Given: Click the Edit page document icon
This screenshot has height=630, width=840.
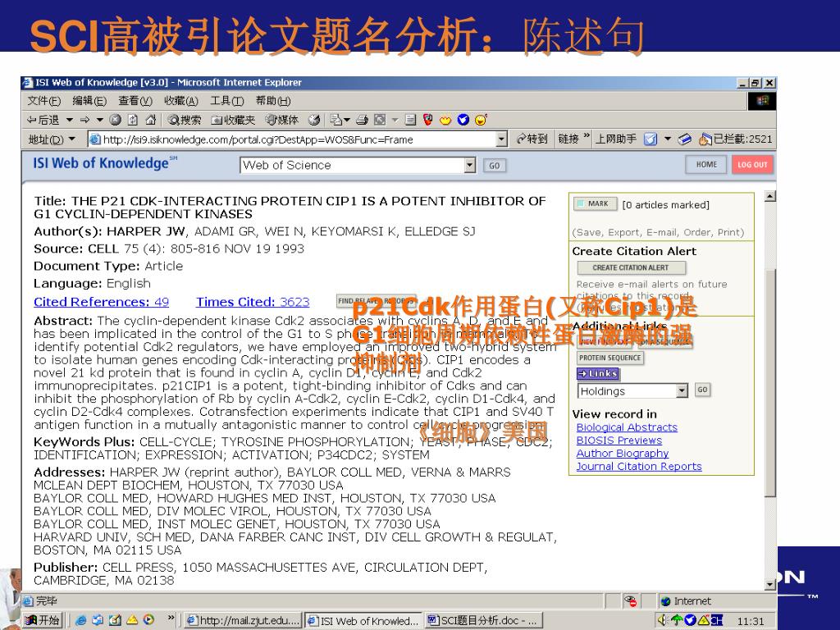Looking at the screenshot, I should click(410, 120).
